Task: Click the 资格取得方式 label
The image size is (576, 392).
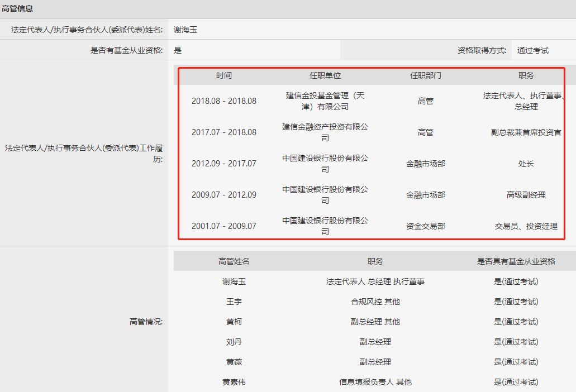Action: [482, 50]
